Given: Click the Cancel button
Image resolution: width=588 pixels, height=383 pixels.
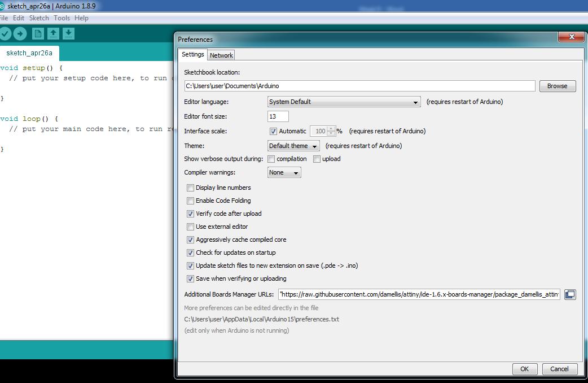Looking at the screenshot, I should click(559, 369).
